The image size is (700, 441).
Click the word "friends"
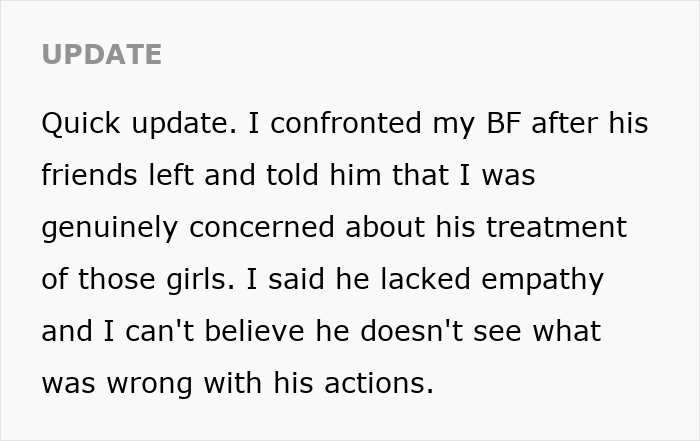click(89, 175)
